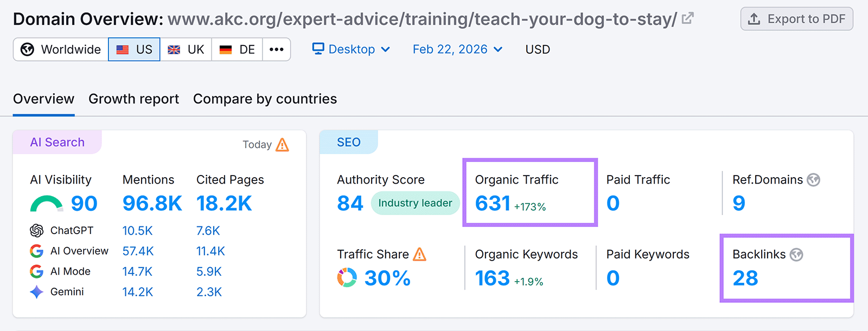
Task: Switch back to Worldwide data
Action: click(60, 49)
